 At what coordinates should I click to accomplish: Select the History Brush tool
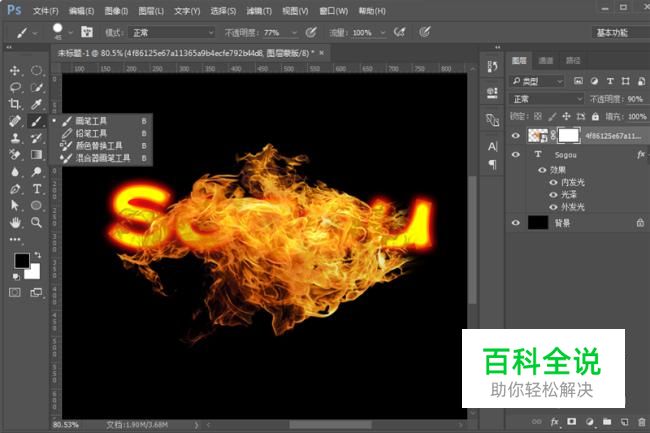36,138
